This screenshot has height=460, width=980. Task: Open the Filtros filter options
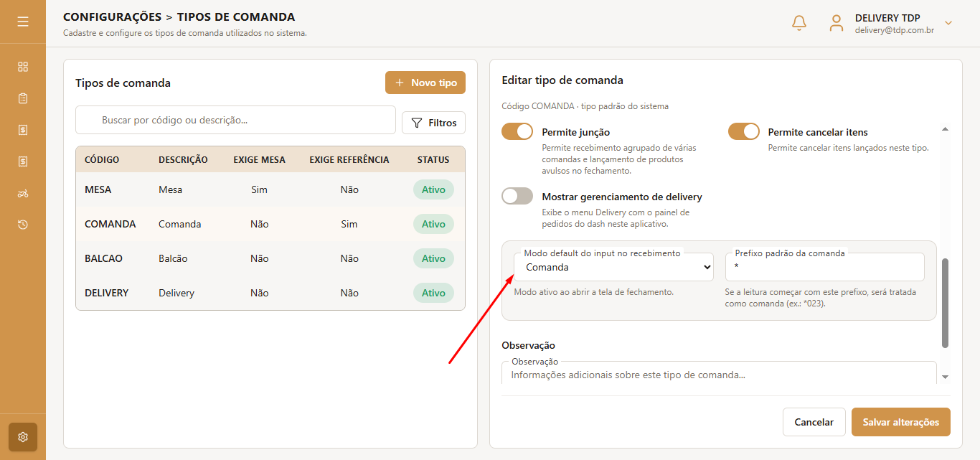pos(434,123)
